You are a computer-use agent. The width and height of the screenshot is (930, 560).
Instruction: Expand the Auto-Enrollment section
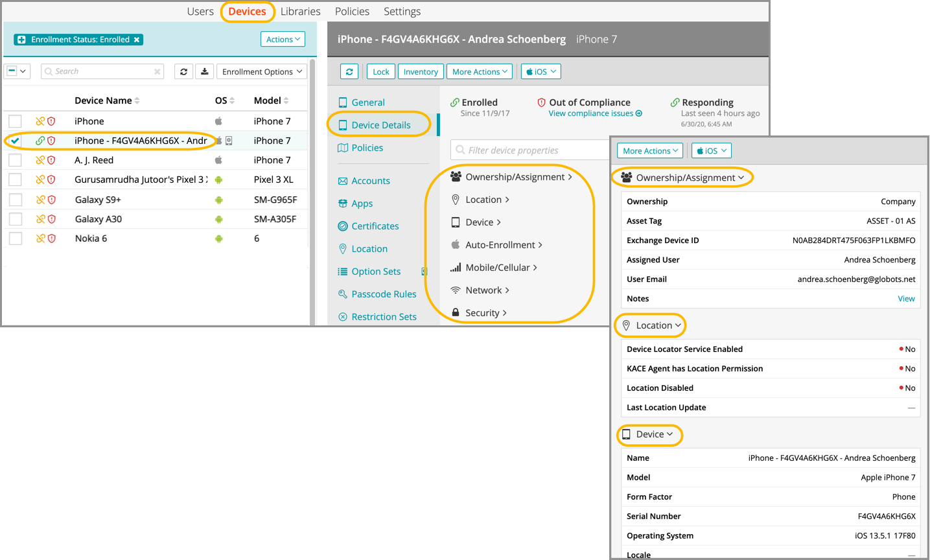[x=503, y=245]
